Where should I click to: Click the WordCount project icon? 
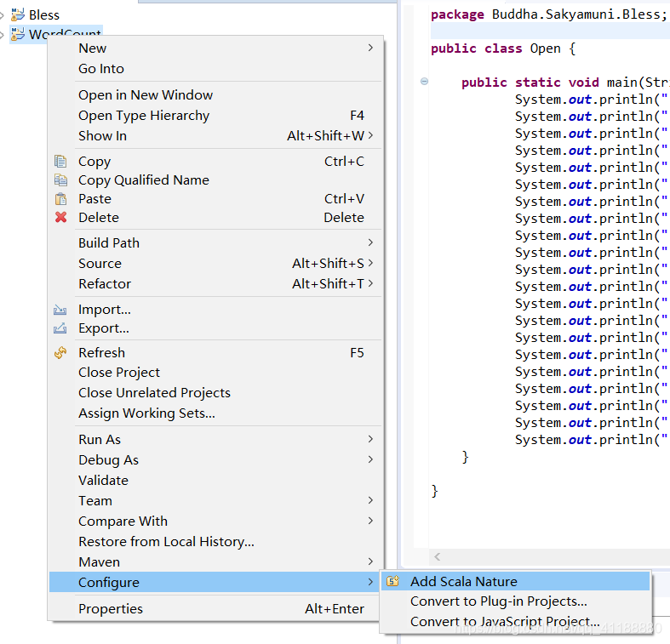pos(18,34)
